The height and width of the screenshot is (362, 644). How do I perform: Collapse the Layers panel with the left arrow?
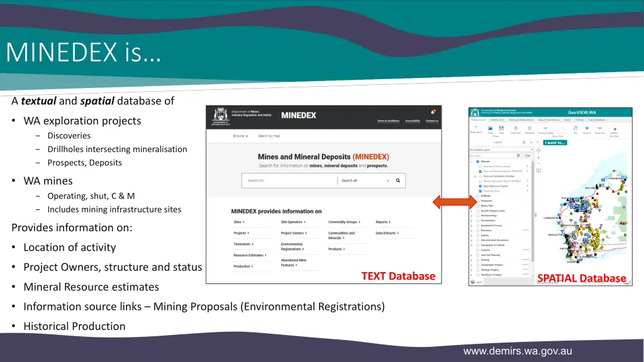[x=537, y=143]
